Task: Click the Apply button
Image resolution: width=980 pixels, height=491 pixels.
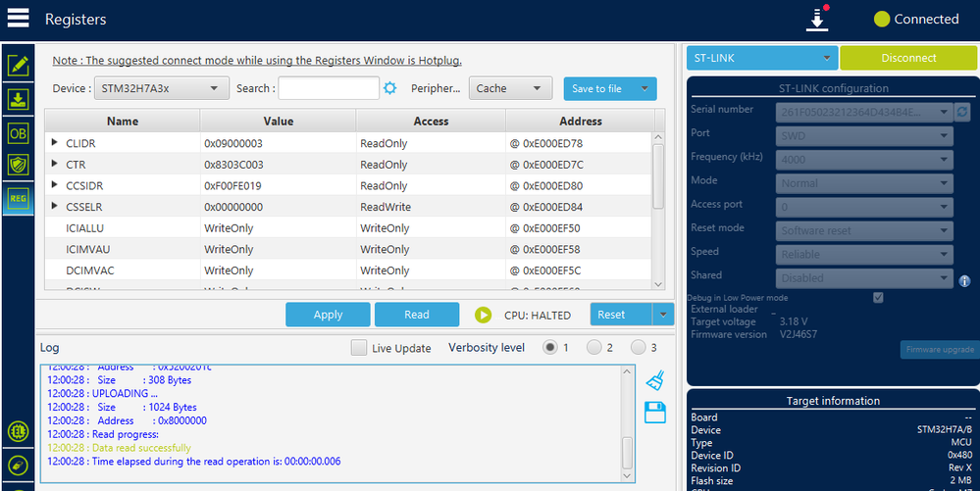Action: click(328, 315)
